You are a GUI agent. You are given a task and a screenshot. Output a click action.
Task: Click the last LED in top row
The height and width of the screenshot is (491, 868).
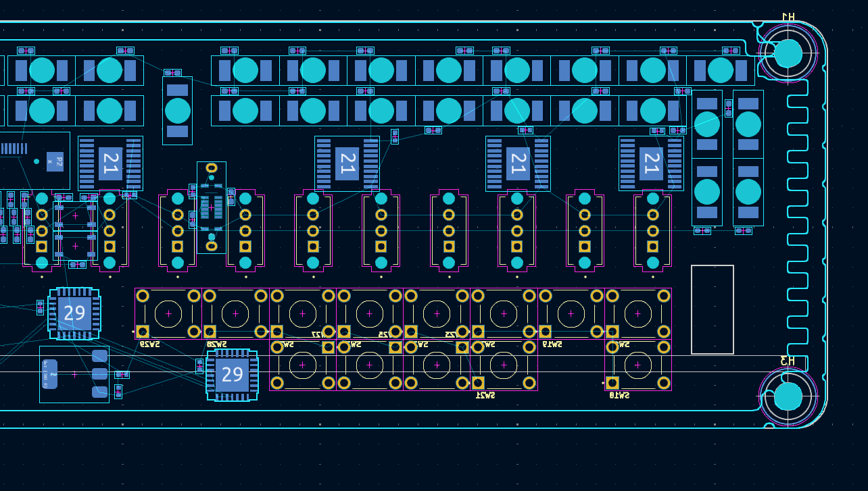pos(720,70)
